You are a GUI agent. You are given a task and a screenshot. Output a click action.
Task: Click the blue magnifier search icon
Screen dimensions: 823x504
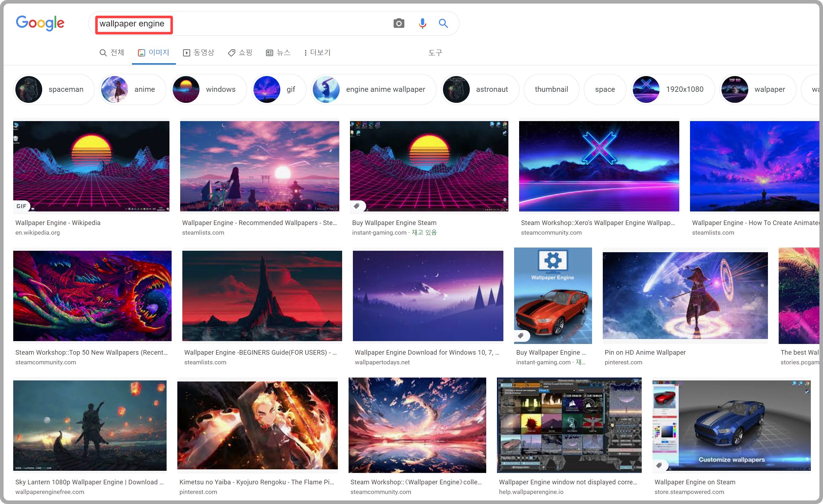pyautogui.click(x=443, y=24)
